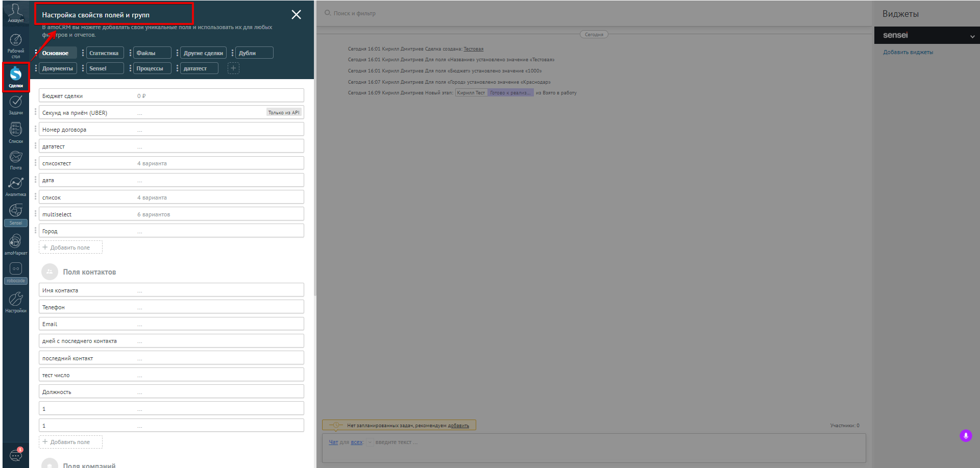Click Добавить виджеты link

point(908,52)
